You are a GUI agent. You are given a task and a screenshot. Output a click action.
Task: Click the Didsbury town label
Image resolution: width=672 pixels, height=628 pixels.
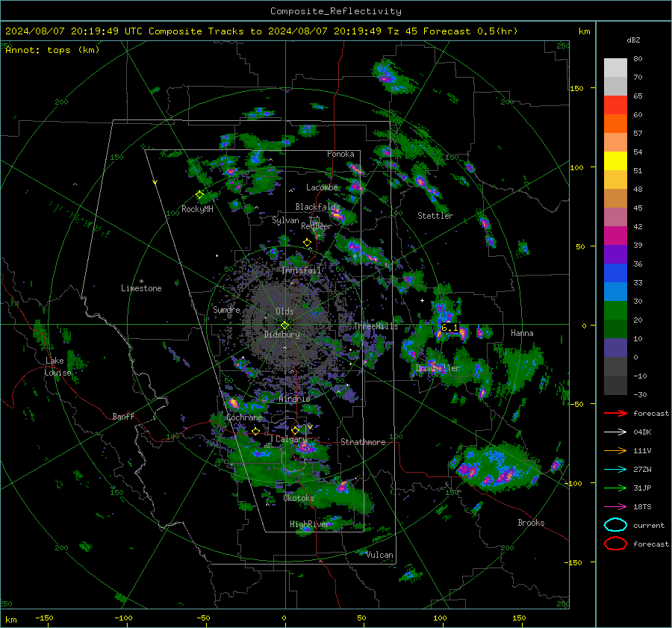[281, 335]
